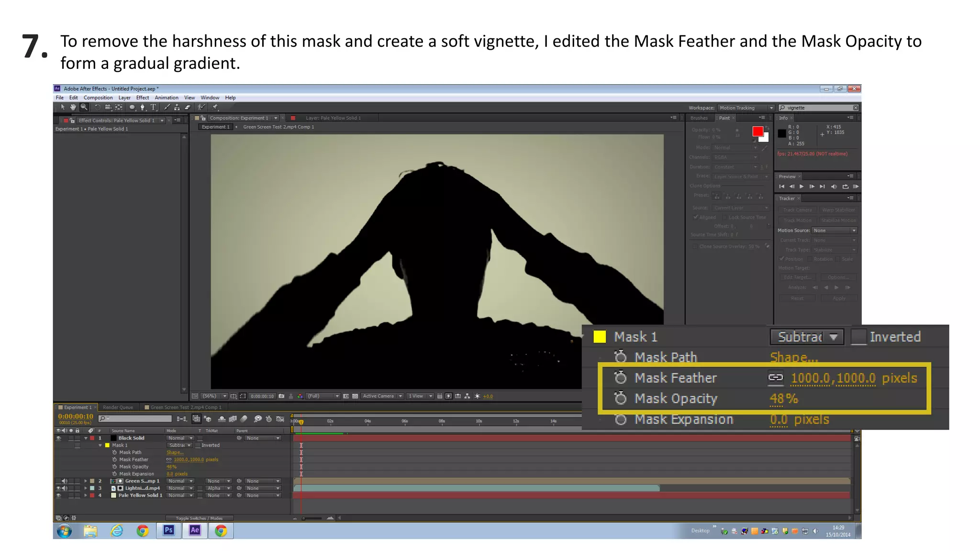Image resolution: width=980 pixels, height=551 pixels.
Task: Collapse the Black Solid layer properties
Action: point(86,438)
